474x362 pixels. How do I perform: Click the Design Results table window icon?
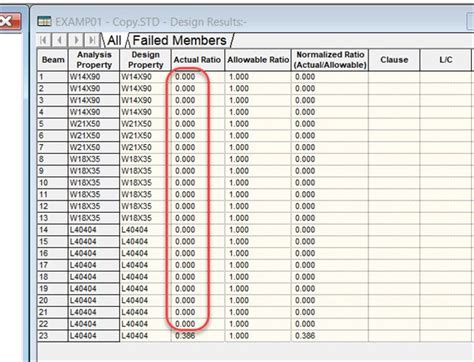tap(44, 22)
